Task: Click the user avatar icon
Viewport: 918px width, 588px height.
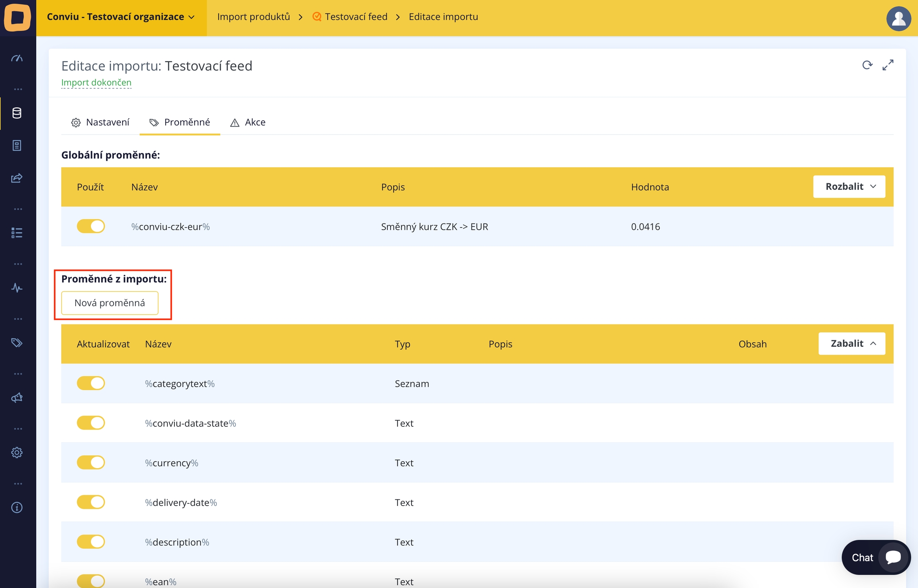Action: (898, 18)
